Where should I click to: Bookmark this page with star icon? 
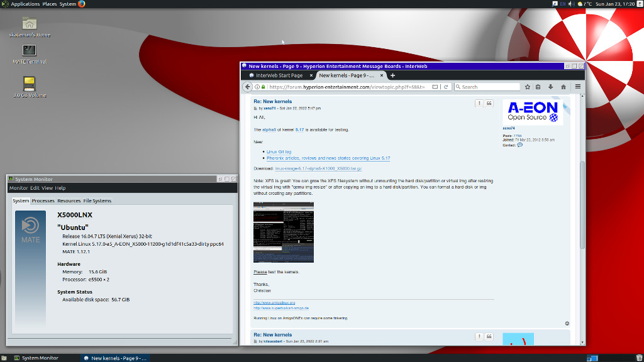(528, 87)
